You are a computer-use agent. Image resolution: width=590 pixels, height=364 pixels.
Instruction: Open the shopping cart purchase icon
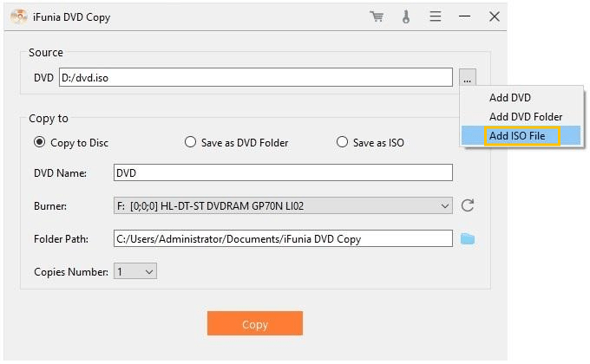point(376,16)
